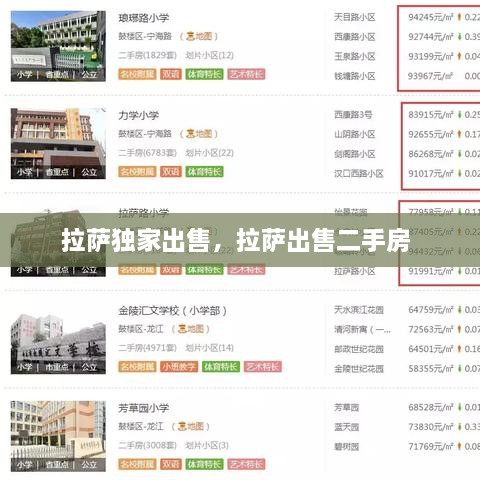Viewport: 480px width, 480px height.
Task: Open 天水滨江花园 community link
Action: click(359, 310)
